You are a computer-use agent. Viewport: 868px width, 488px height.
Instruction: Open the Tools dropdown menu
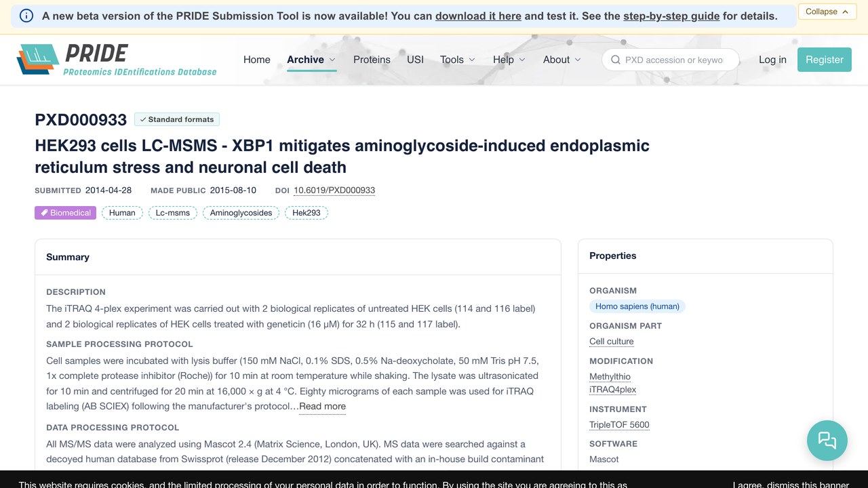tap(458, 60)
